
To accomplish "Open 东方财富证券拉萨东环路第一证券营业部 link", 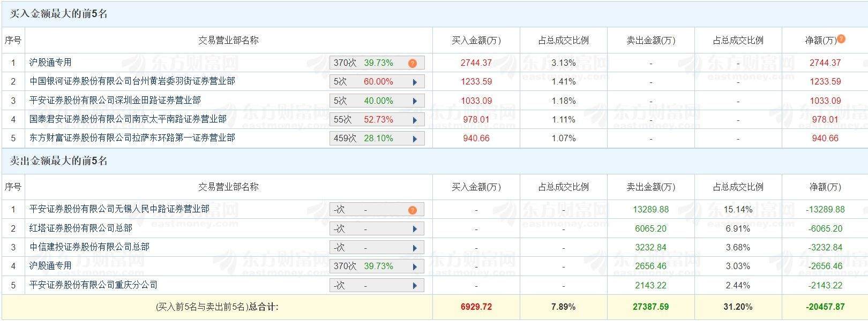I will coord(132,138).
